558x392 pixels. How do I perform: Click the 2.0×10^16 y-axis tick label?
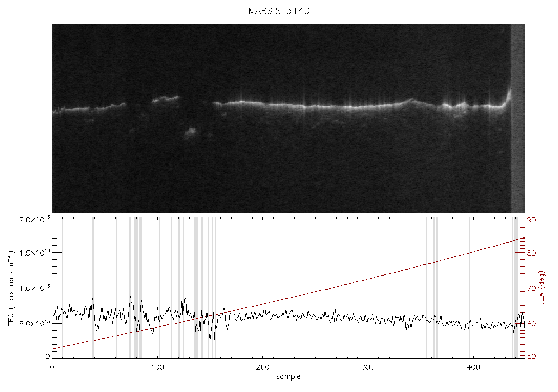(x=35, y=219)
